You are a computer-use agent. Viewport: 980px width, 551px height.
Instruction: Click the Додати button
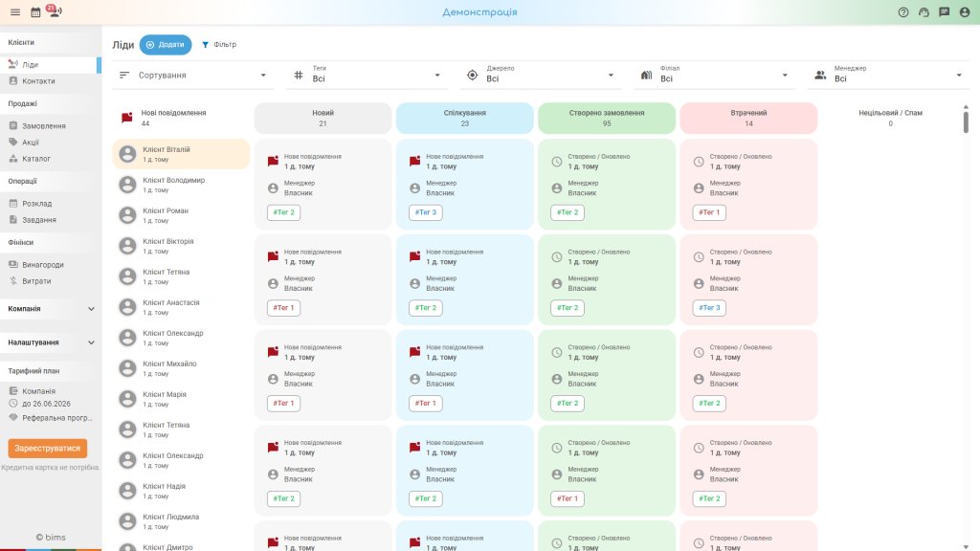[x=166, y=44]
